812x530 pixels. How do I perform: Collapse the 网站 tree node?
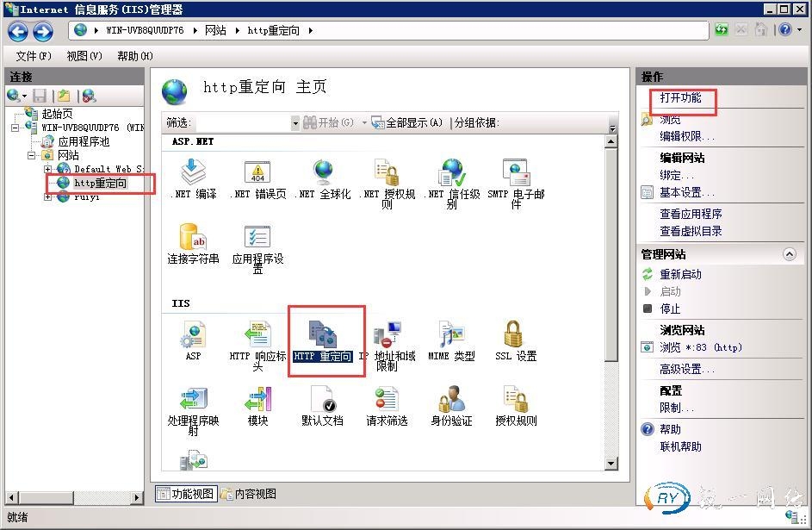coord(33,156)
